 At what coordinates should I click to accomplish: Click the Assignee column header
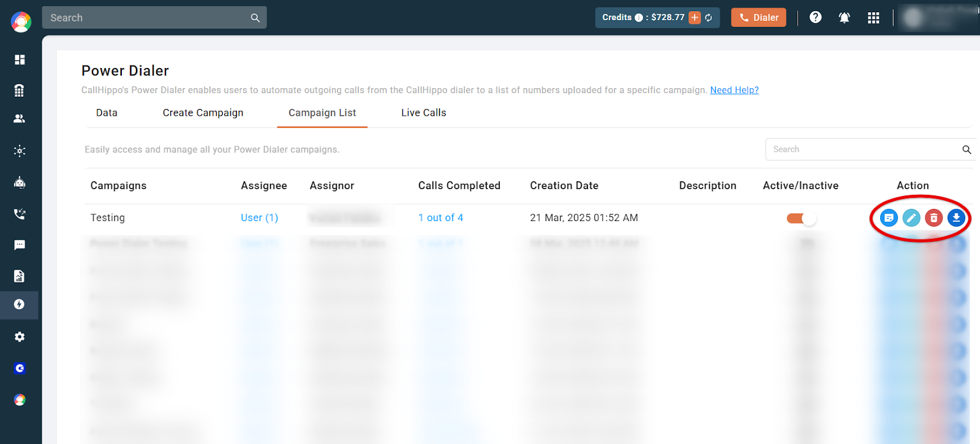coord(264,186)
